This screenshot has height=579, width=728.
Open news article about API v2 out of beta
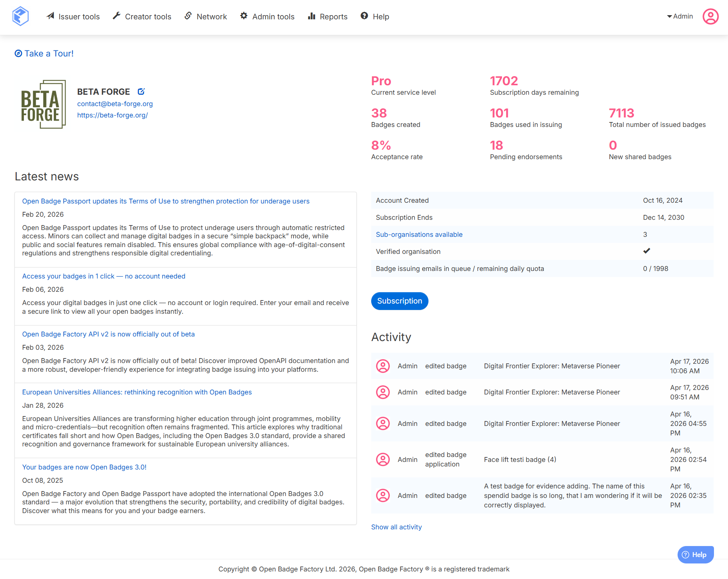[x=108, y=334]
